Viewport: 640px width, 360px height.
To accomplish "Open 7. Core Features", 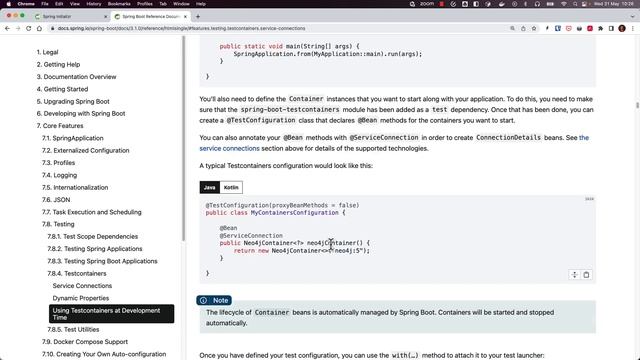I will pos(60,126).
